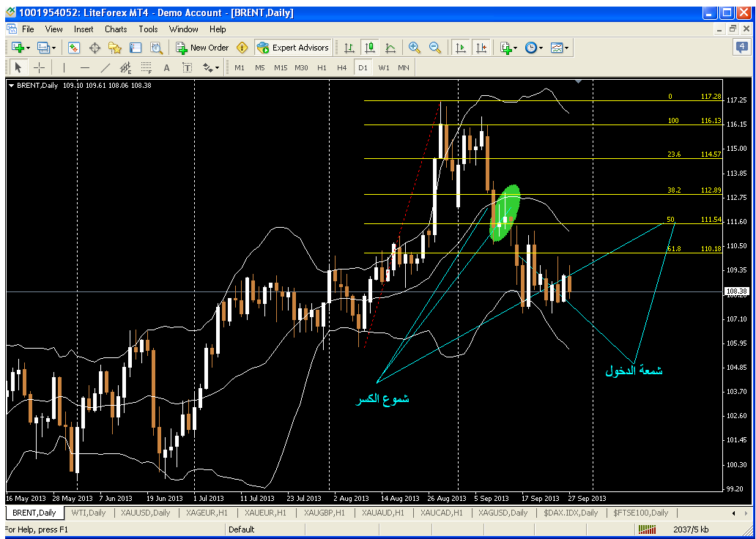The height and width of the screenshot is (539, 756).
Task: Switch to the XAUUSD,Daily chart tab
Action: tap(145, 513)
